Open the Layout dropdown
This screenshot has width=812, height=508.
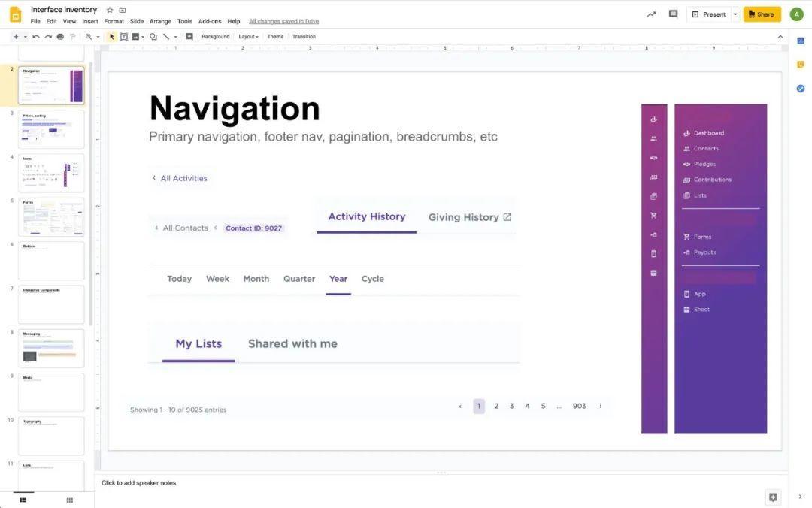point(248,37)
